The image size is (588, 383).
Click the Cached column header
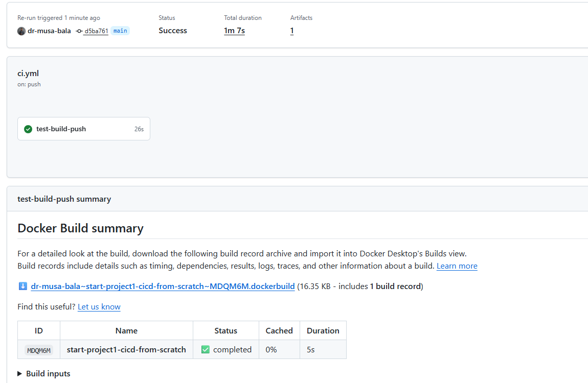tap(279, 330)
